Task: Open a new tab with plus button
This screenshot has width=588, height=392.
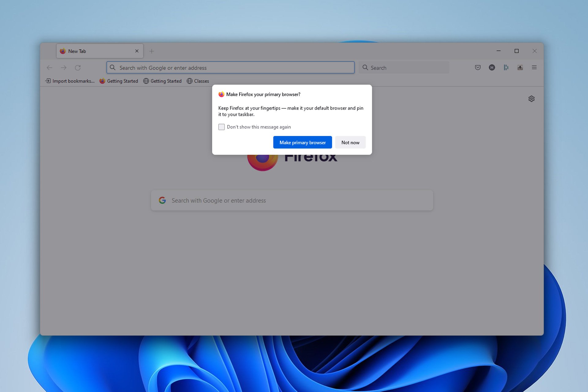Action: 152,51
